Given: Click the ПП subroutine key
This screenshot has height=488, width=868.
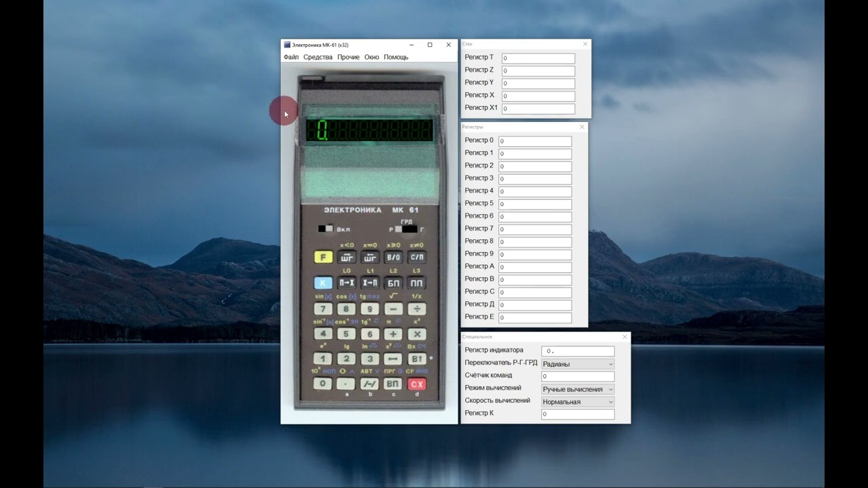Looking at the screenshot, I should coord(417,283).
